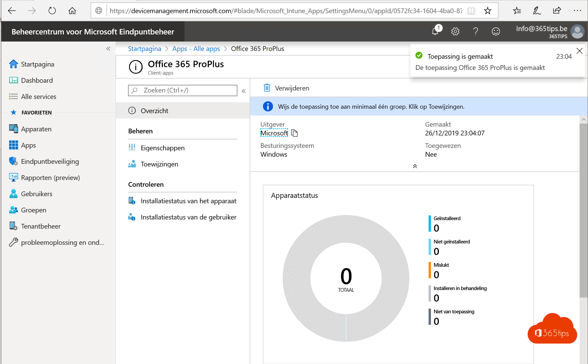Go to browser home icon

72,11
